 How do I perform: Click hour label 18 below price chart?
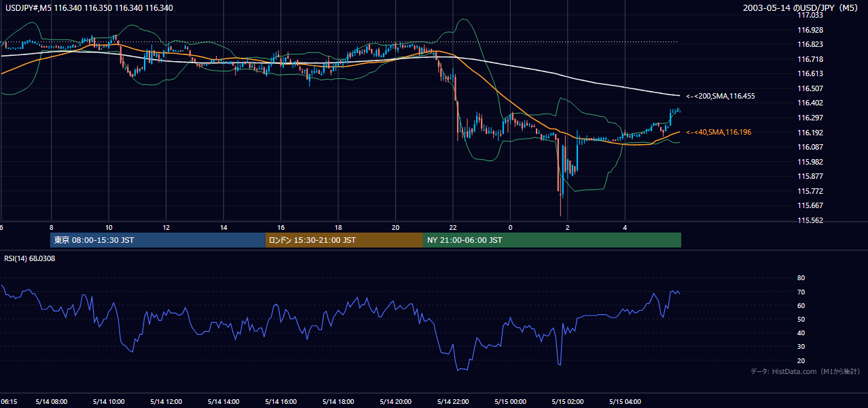click(338, 227)
